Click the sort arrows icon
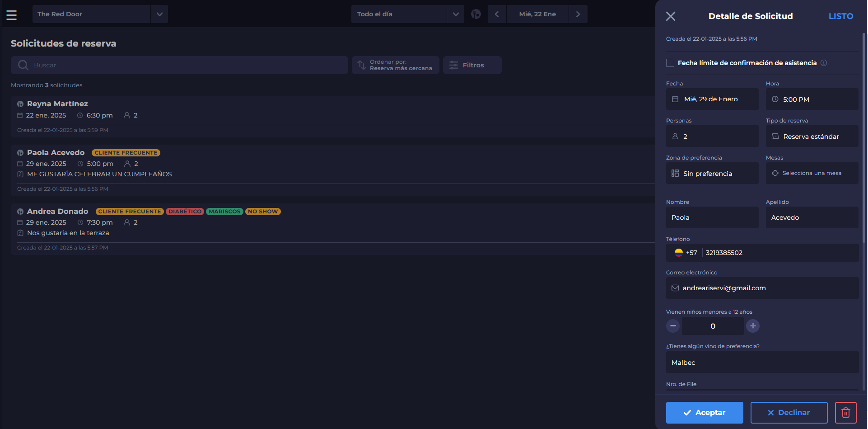The width and height of the screenshot is (868, 429). [362, 65]
